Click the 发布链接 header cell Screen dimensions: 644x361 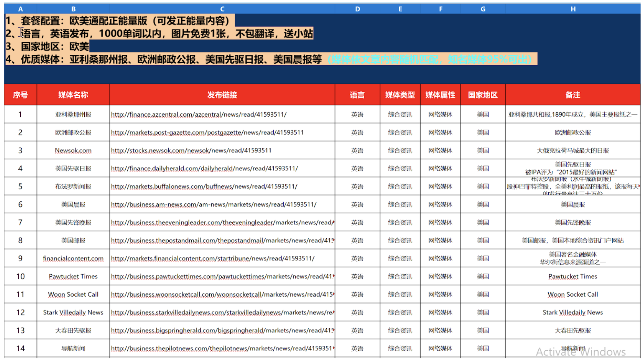222,95
